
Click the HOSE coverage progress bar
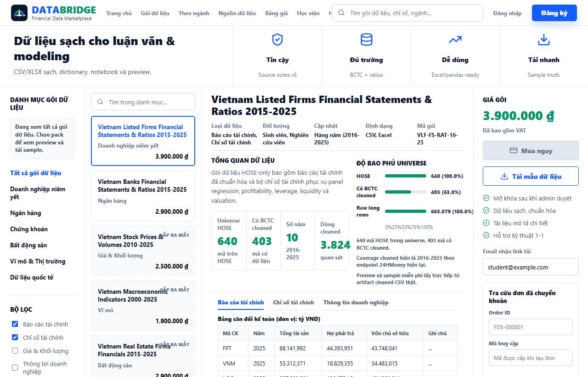406,176
